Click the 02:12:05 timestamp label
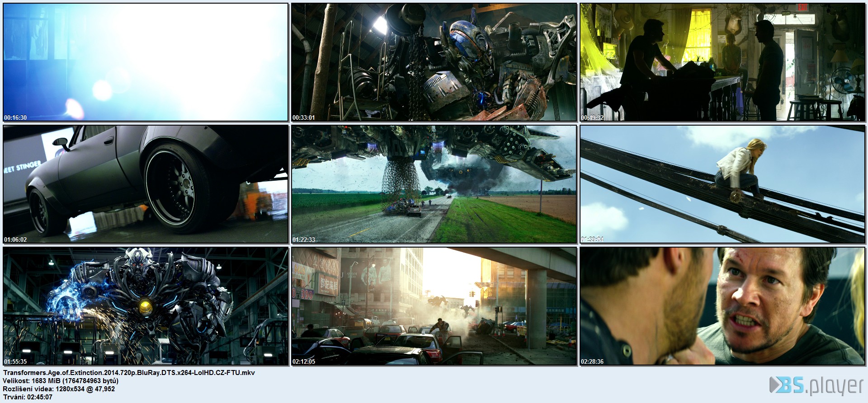868x403 pixels. [x=304, y=361]
